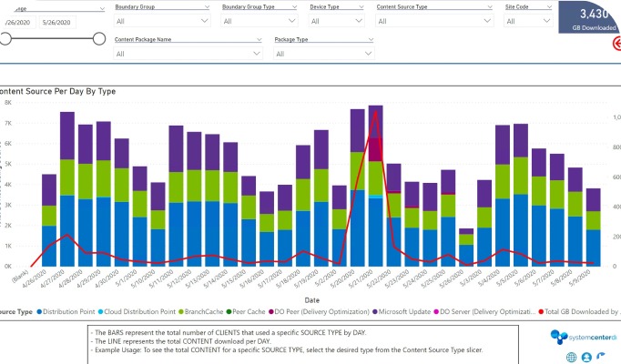Click the 5/9/2020 axis label
This screenshot has height=364, width=621.
(x=581, y=278)
